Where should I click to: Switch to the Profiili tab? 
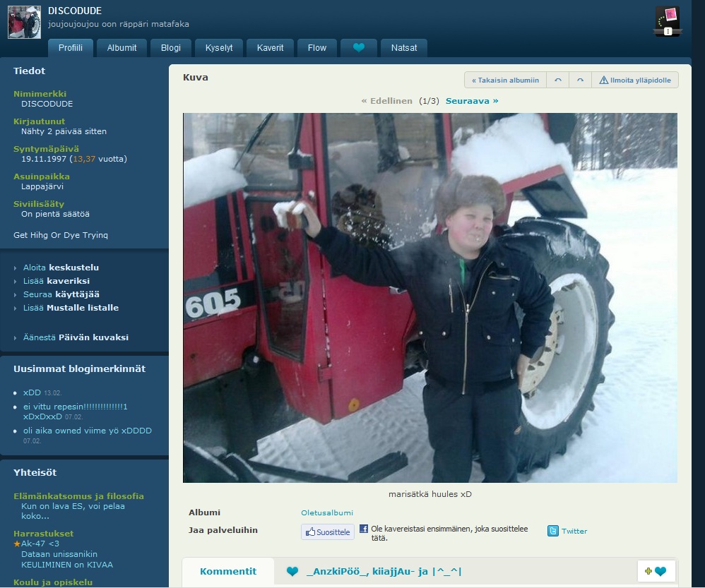click(71, 47)
